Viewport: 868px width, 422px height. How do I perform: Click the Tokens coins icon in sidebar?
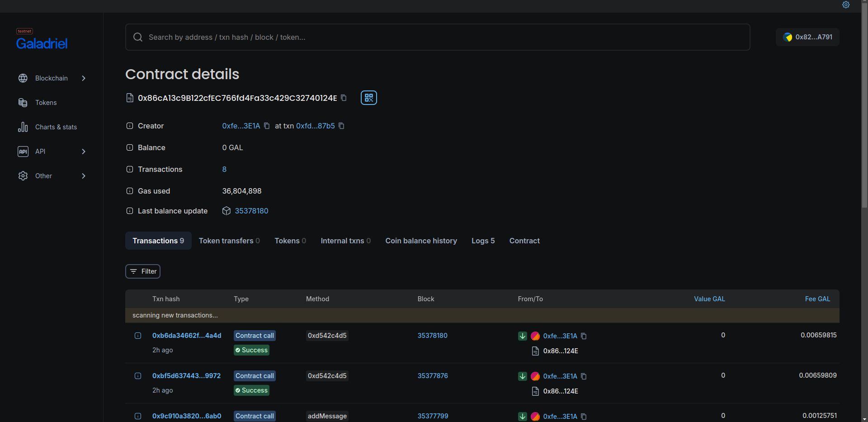[23, 103]
